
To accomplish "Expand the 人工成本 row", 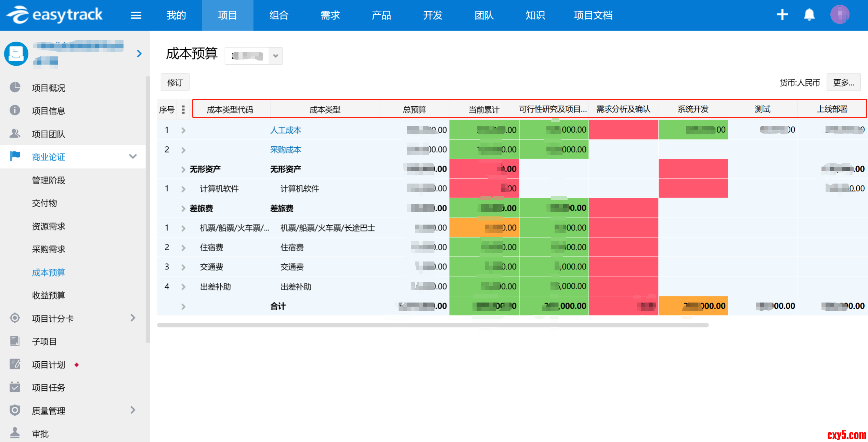I will click(183, 130).
